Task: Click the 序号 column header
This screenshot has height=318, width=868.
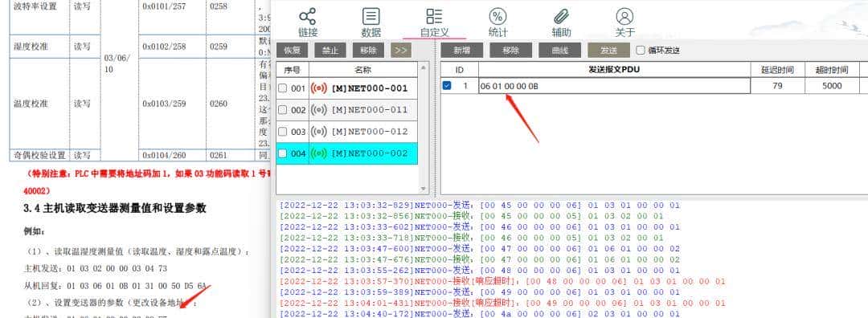Action: click(x=293, y=70)
